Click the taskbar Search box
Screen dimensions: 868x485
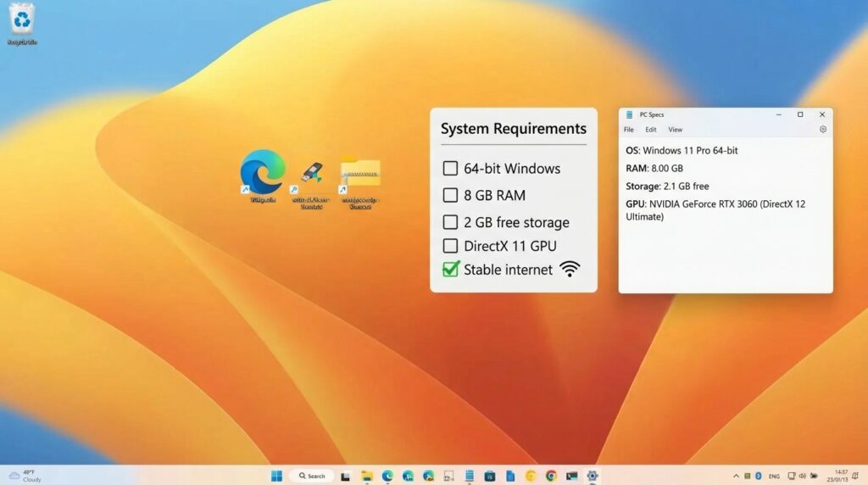tap(311, 476)
